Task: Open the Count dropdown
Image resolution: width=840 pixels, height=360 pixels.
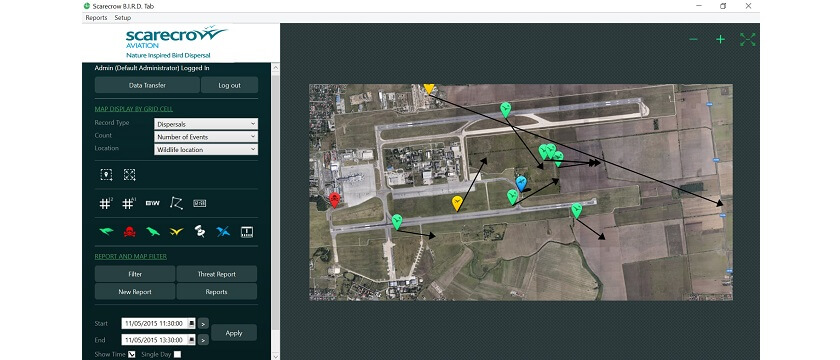Action: tap(206, 137)
